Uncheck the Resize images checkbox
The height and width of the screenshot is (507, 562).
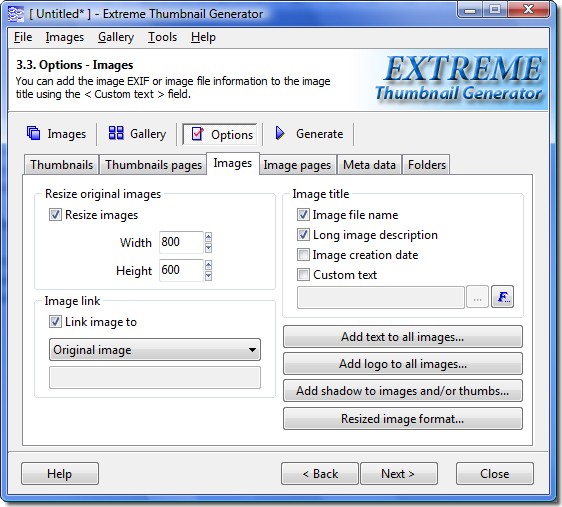[55, 215]
